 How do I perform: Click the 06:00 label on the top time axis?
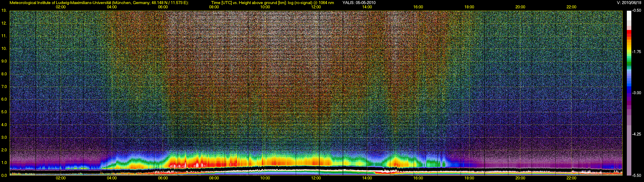click(163, 7)
